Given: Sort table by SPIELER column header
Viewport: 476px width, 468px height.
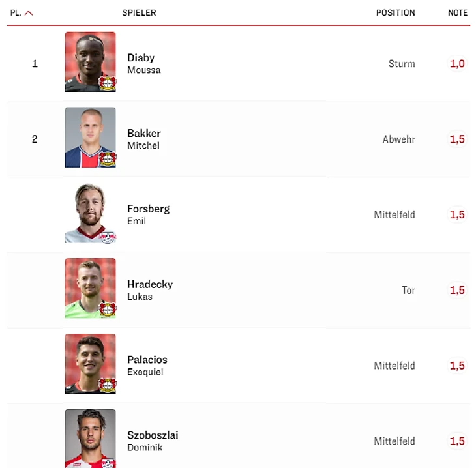Looking at the screenshot, I should 139,13.
